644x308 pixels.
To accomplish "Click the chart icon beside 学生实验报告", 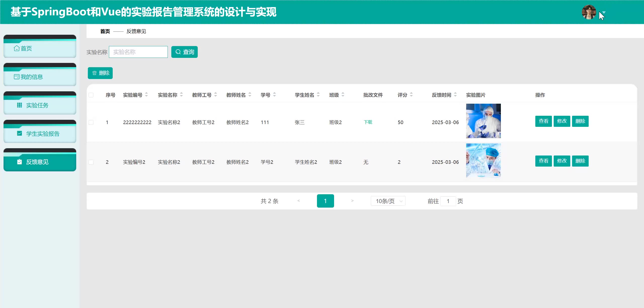I will (19, 133).
